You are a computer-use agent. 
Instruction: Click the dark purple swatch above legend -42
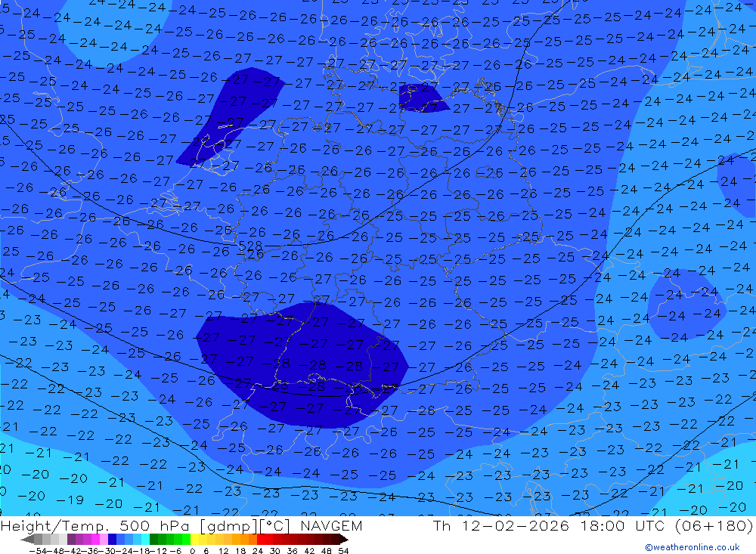coord(71,540)
